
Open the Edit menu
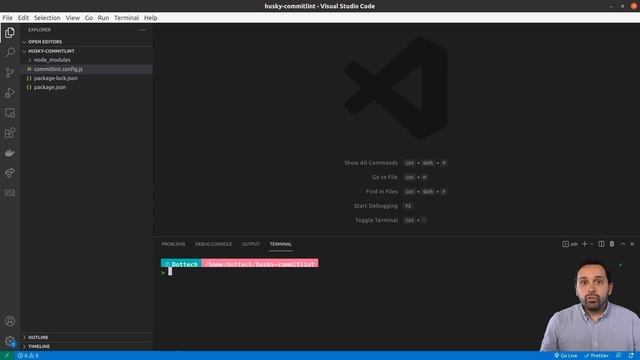pyautogui.click(x=23, y=18)
